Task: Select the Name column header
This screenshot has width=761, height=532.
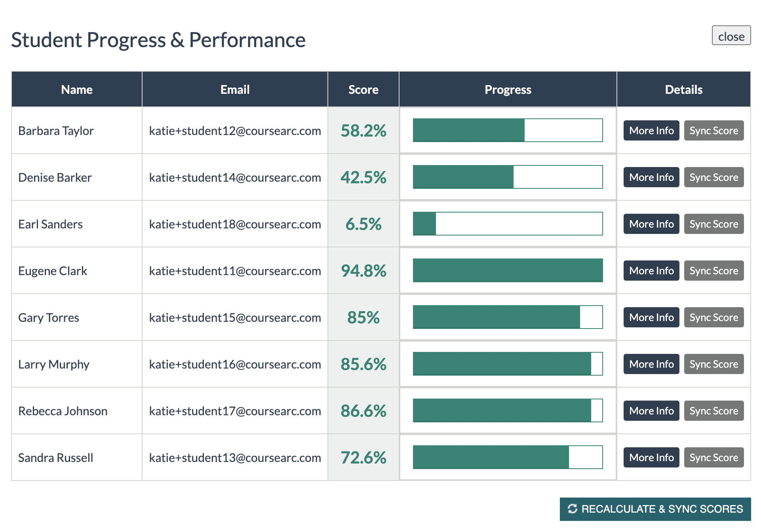Action: click(x=76, y=89)
